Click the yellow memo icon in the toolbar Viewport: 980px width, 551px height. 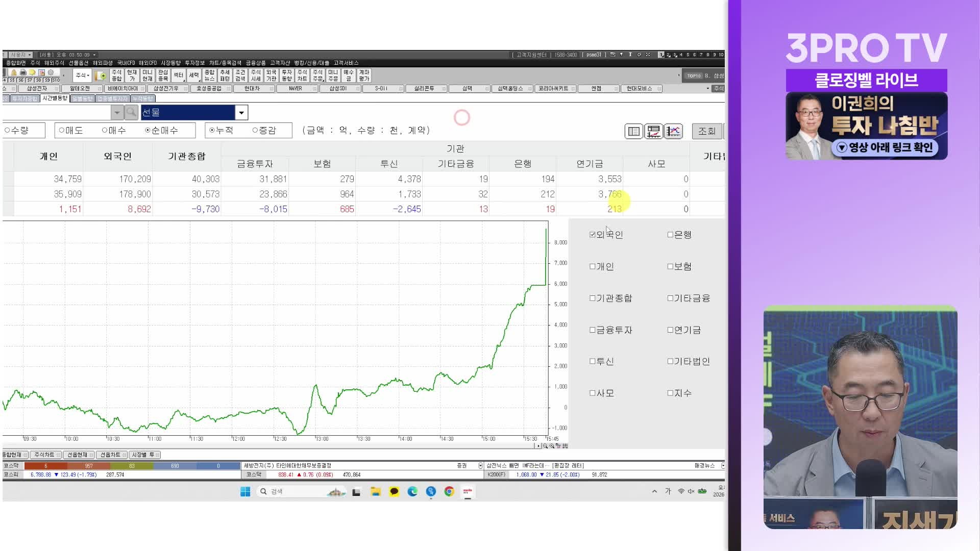tap(32, 72)
